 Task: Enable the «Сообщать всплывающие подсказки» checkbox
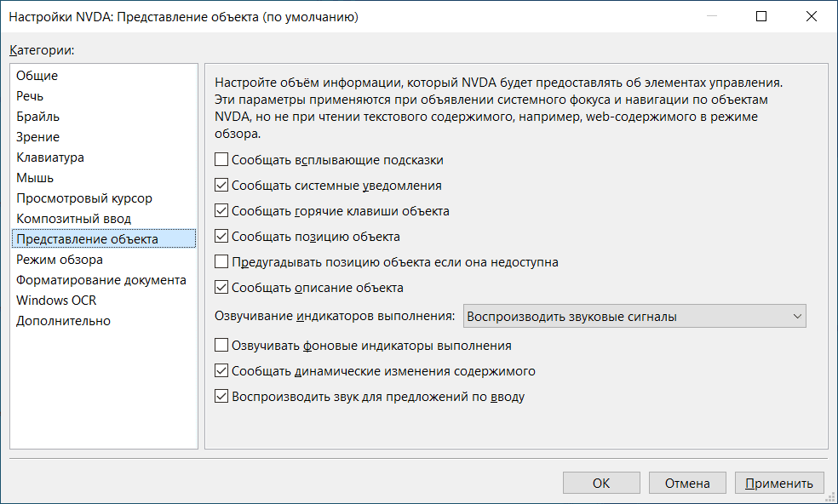(x=222, y=160)
